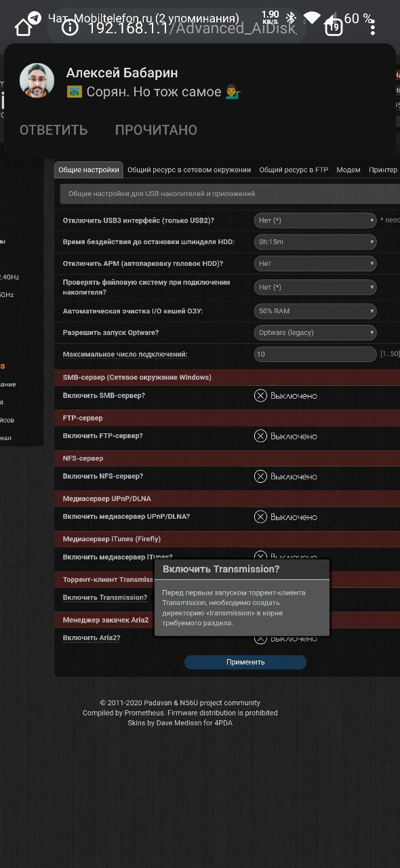Expand the Optware (legacy) dropdown

[x=315, y=332]
